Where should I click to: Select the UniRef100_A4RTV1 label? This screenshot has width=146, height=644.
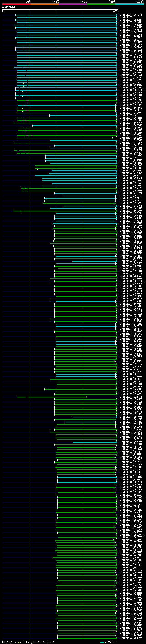point(131,540)
